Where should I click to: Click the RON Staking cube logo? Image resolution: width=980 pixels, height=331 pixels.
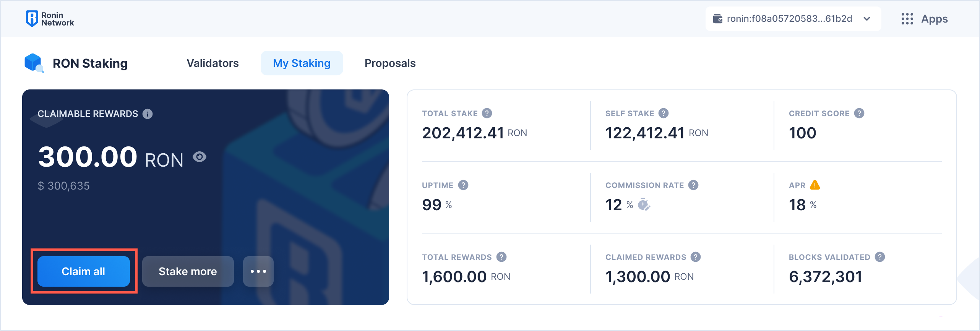click(34, 63)
